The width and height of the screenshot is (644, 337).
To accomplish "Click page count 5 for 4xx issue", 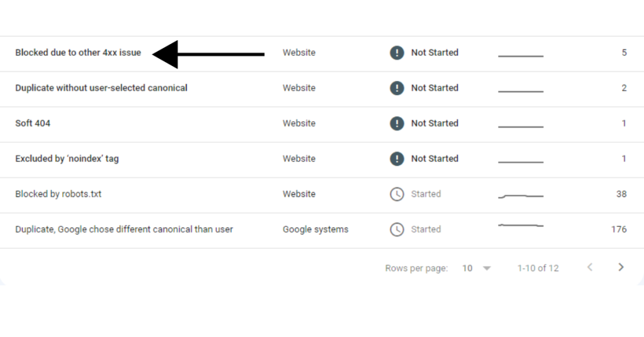I will click(x=625, y=53).
